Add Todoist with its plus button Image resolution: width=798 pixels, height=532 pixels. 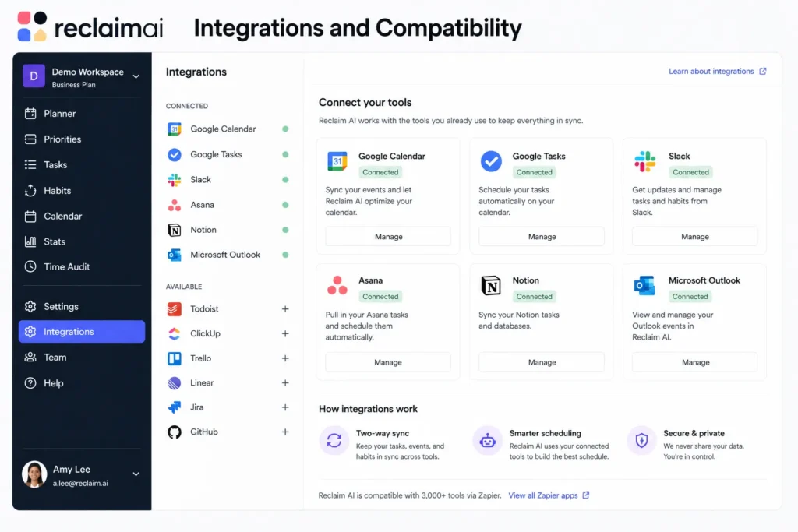(285, 308)
